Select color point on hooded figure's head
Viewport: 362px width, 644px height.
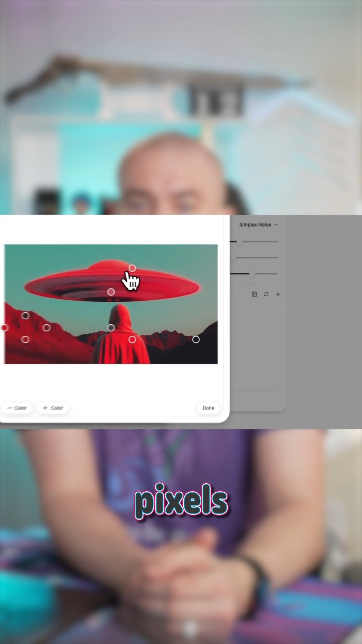111,328
